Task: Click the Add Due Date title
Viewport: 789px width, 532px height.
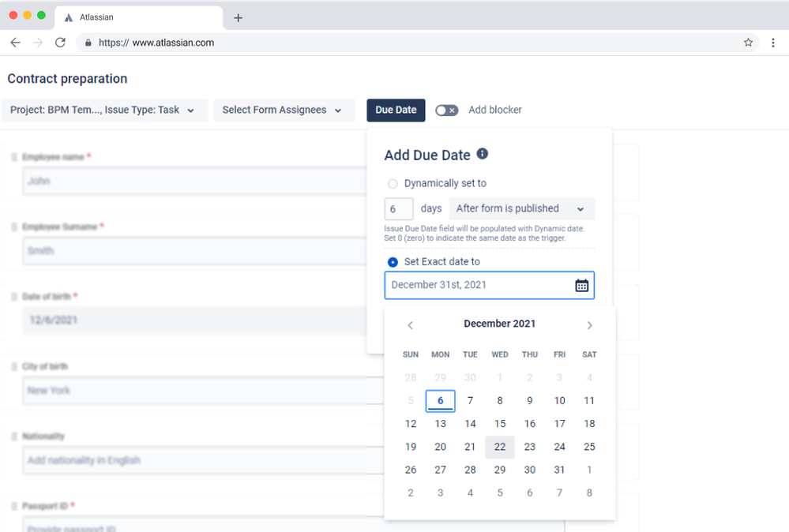Action: click(x=427, y=155)
